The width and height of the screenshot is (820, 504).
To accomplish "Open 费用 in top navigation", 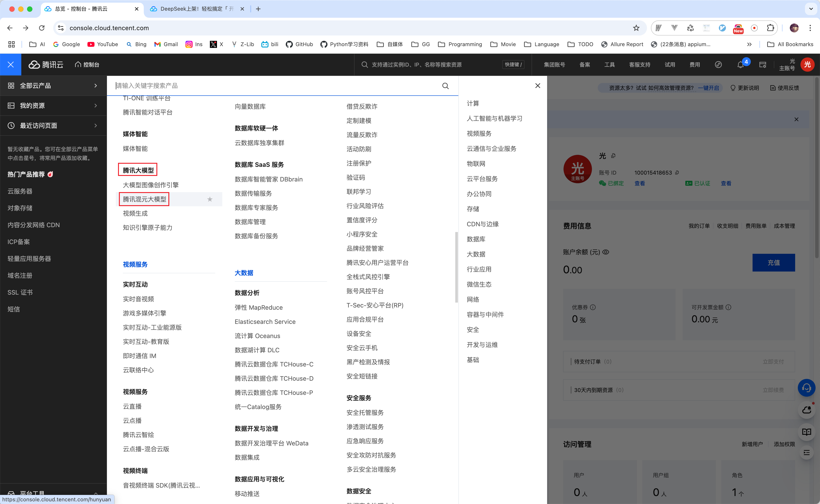I will [x=695, y=65].
